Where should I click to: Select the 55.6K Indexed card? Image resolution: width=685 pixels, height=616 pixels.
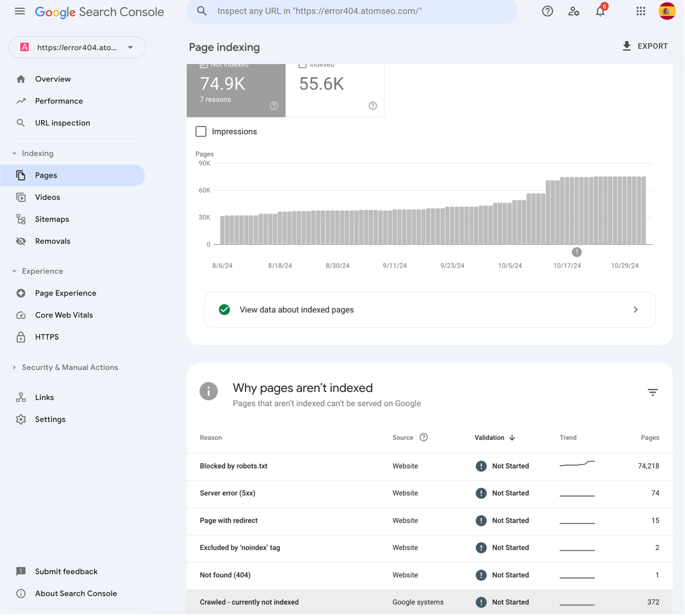(x=335, y=91)
